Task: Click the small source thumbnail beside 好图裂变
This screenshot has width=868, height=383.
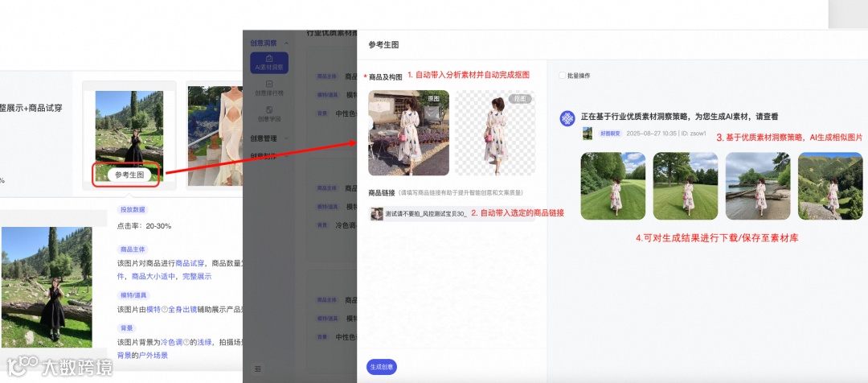Action: (588, 133)
